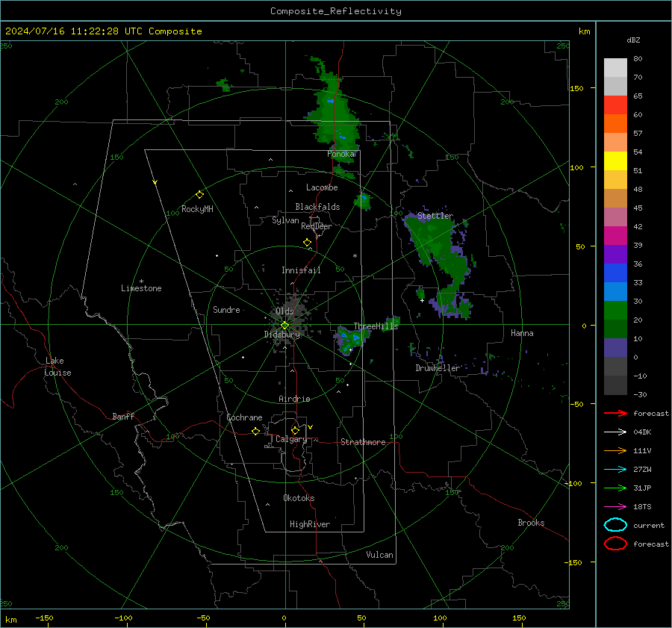
Task: Click the Drumheller city label
Action: coord(438,368)
